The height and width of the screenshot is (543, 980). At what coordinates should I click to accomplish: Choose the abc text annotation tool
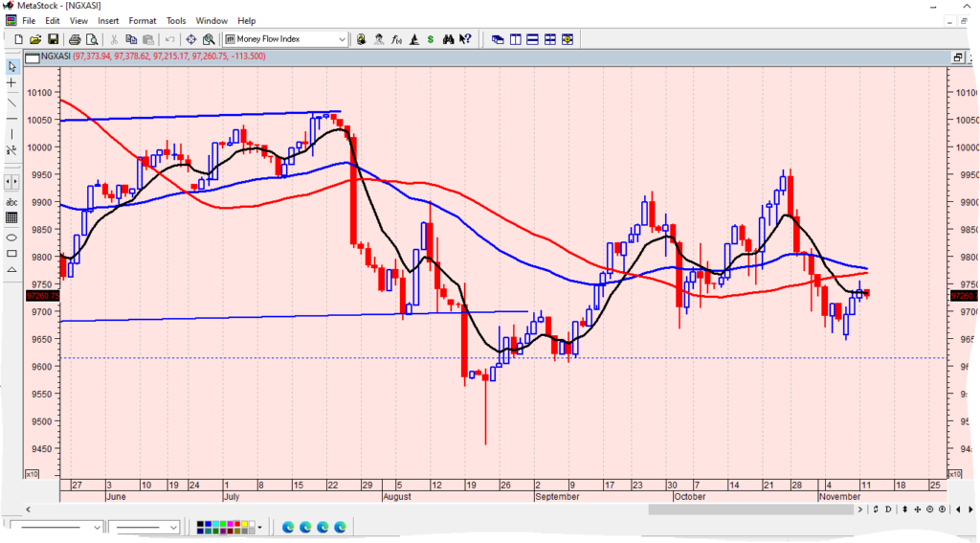pos(11,202)
